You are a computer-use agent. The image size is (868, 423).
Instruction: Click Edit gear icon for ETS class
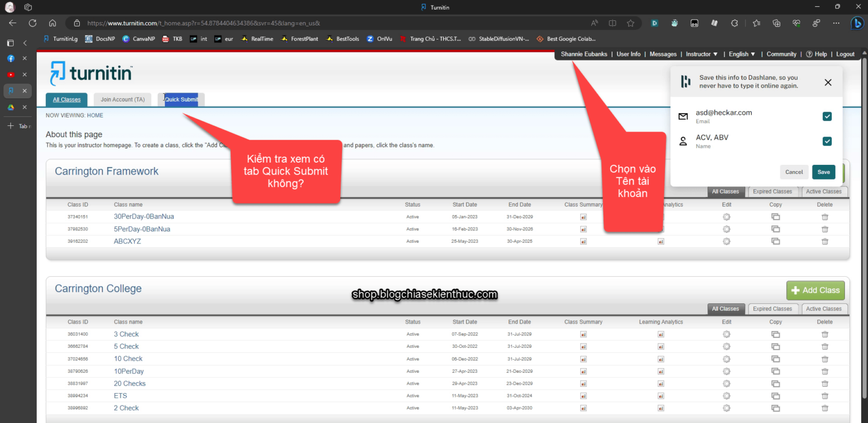pyautogui.click(x=727, y=396)
